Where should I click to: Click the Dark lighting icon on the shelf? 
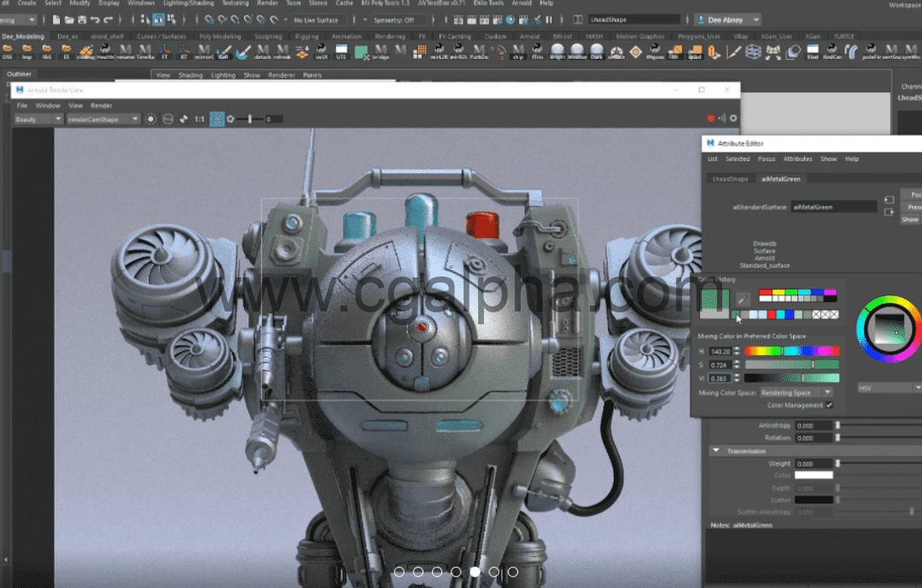point(595,52)
